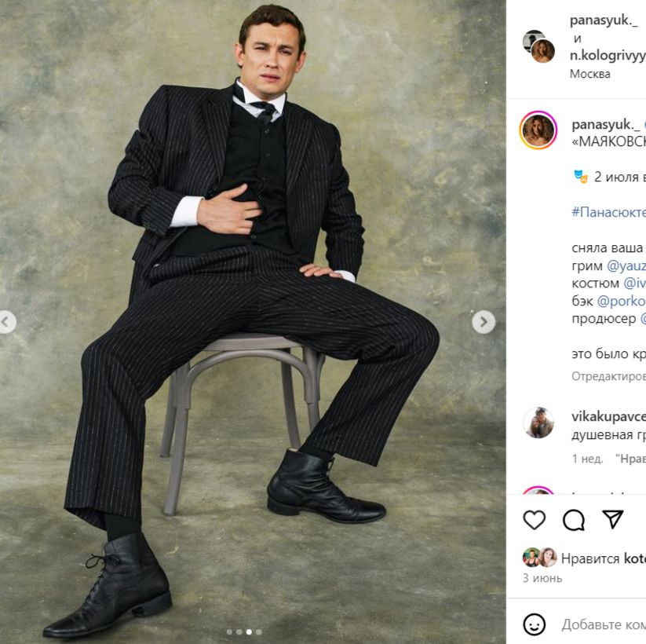
Task: Share the post via paper plane icon
Action: click(613, 520)
